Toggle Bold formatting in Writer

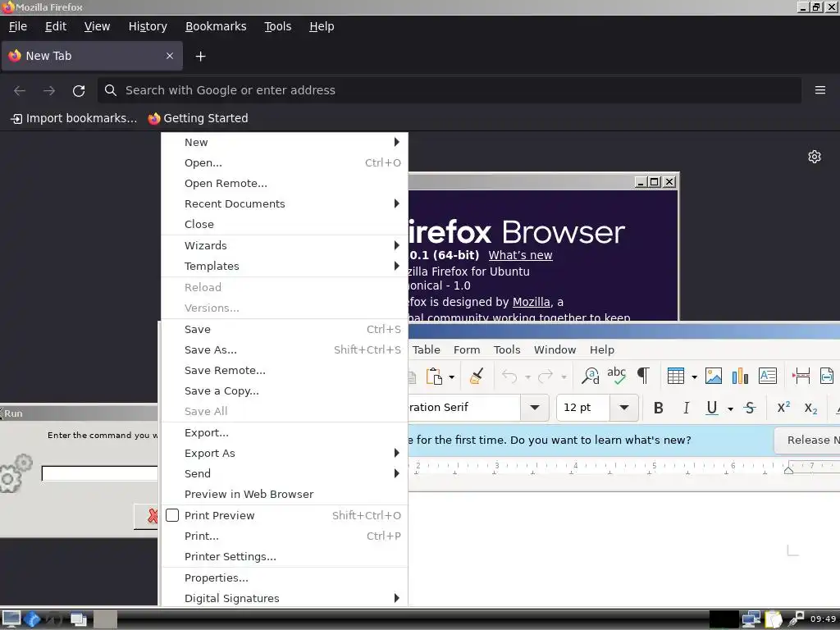coord(659,409)
